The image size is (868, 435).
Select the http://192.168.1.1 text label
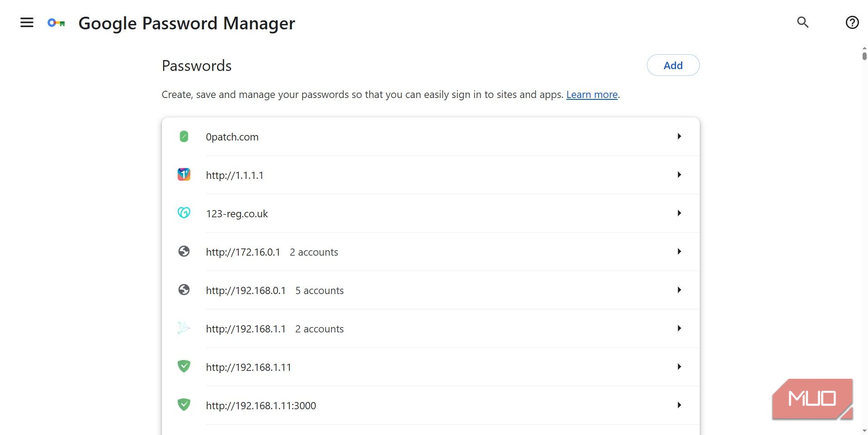[246, 329]
